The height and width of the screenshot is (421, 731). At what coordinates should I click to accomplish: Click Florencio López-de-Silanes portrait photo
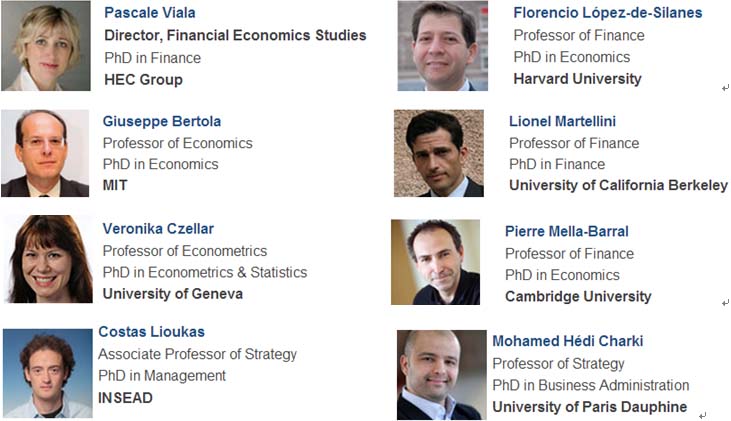[x=442, y=46]
